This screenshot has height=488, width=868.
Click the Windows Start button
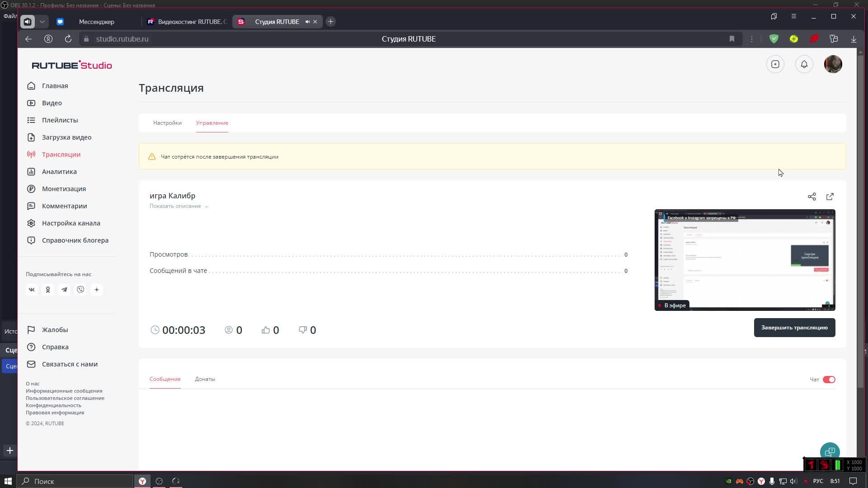8,481
